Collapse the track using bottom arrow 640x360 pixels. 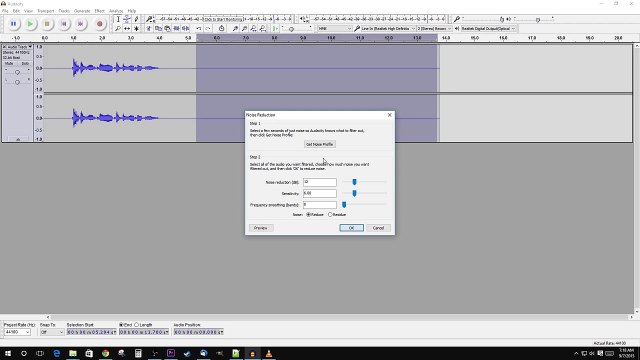18,140
